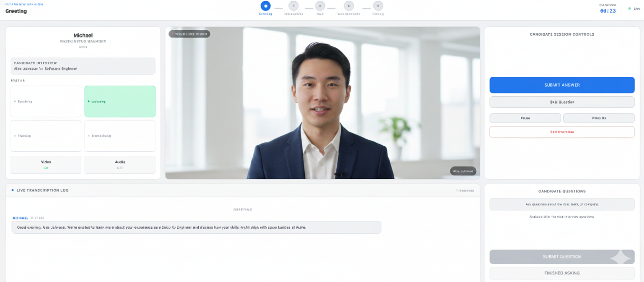Image resolution: width=644 pixels, height=282 pixels.
Task: Select the Listening status tile
Action: point(120,102)
